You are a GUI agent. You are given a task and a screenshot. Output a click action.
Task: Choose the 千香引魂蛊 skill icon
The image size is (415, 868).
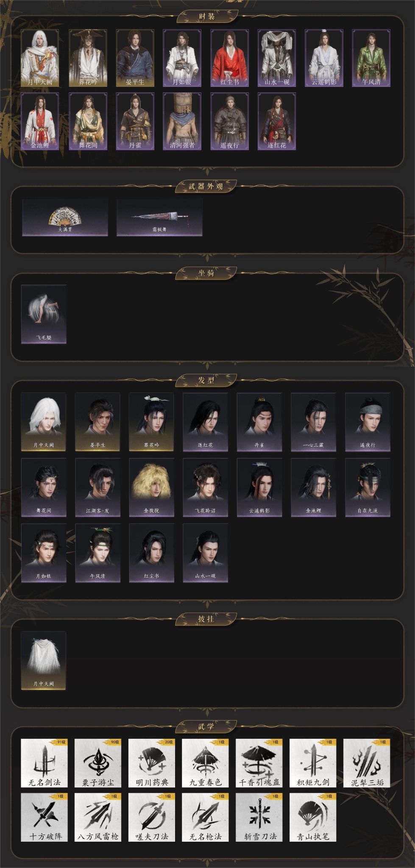coord(259,763)
